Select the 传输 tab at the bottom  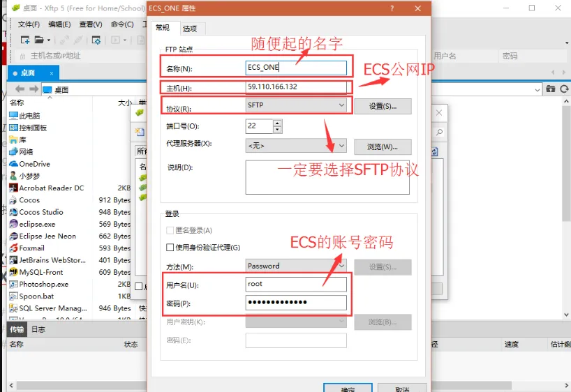click(x=17, y=329)
